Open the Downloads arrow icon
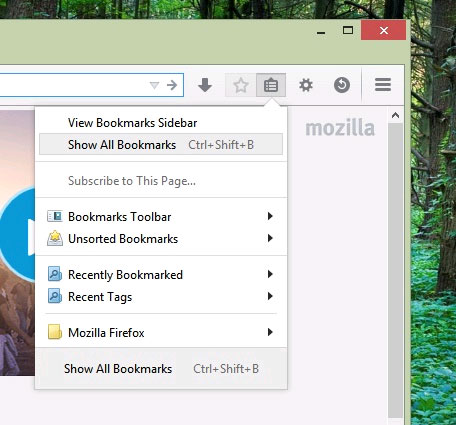The height and width of the screenshot is (425, 456). pyautogui.click(x=205, y=85)
